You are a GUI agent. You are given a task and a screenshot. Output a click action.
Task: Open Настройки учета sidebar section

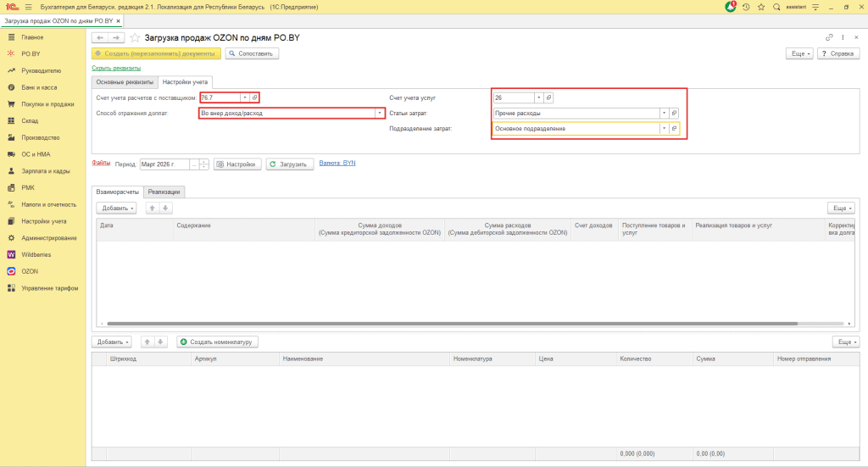point(44,221)
